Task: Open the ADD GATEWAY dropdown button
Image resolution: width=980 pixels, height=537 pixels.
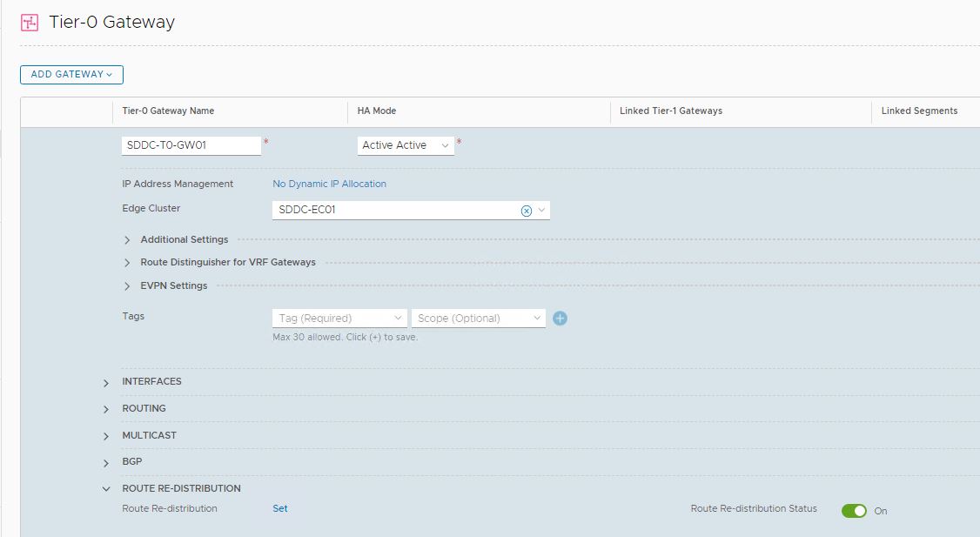Action: point(71,75)
